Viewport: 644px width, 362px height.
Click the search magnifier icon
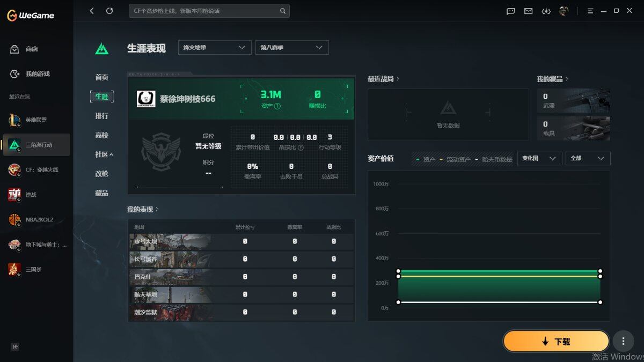[283, 11]
